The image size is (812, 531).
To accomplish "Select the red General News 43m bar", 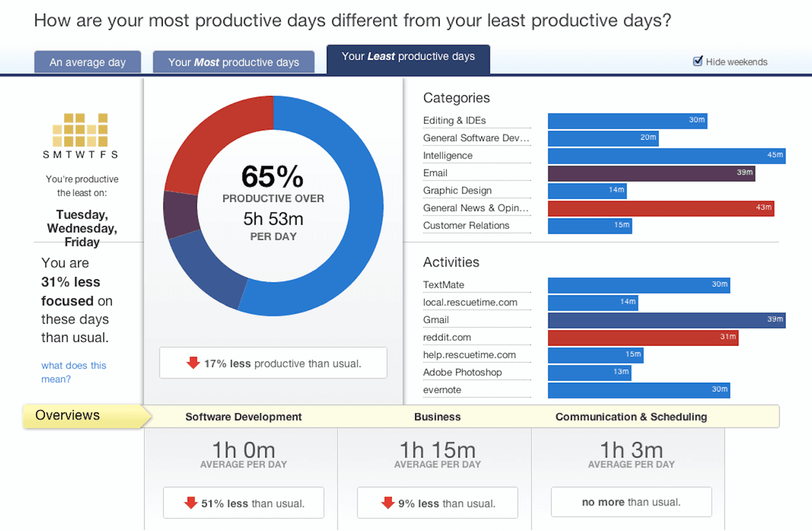I will [660, 208].
